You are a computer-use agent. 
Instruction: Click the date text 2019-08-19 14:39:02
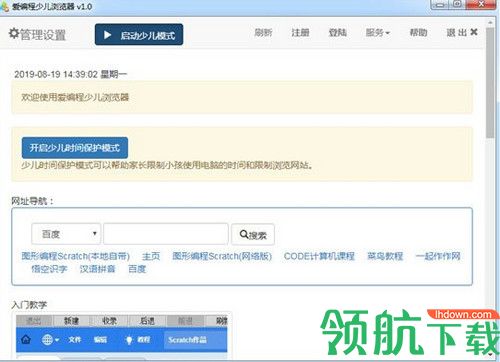(x=56, y=74)
